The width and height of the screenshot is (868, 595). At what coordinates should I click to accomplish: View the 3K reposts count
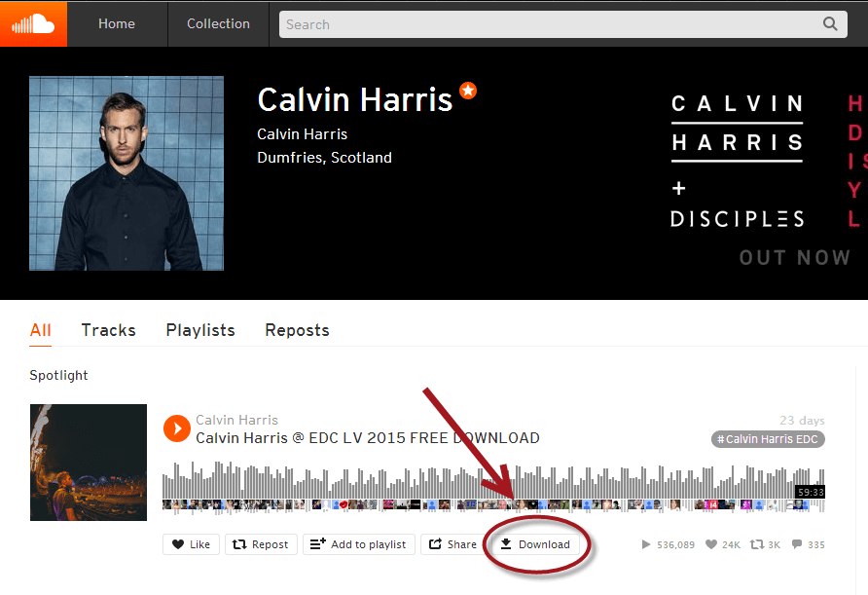pos(765,544)
